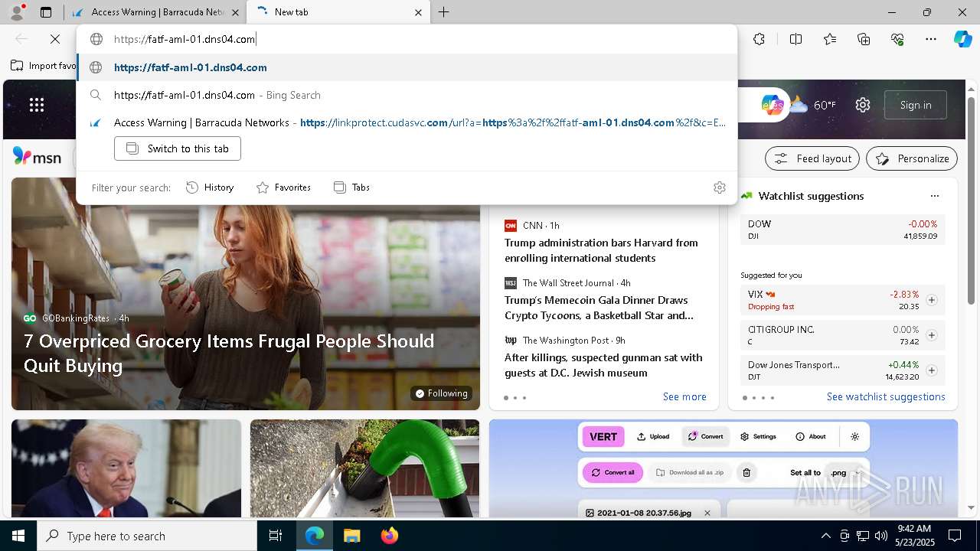Launch Firefox from taskbar
This screenshot has height=551, width=980.
click(389, 536)
